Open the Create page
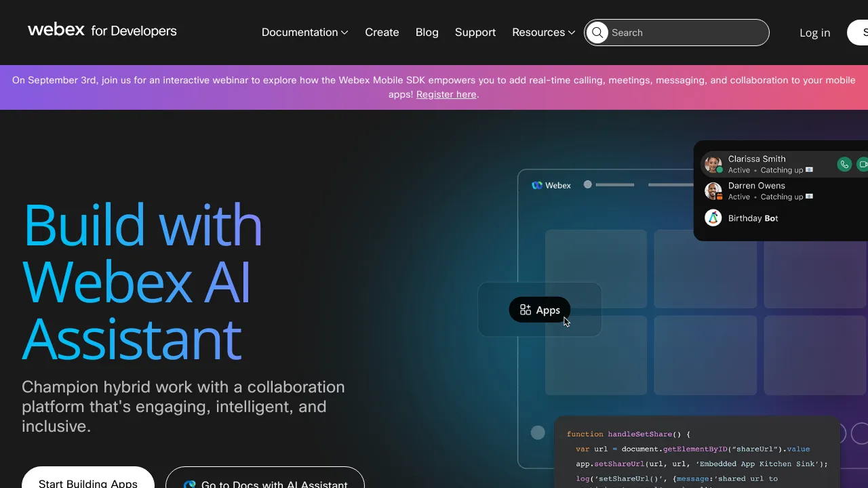This screenshot has height=488, width=868. [x=382, y=33]
